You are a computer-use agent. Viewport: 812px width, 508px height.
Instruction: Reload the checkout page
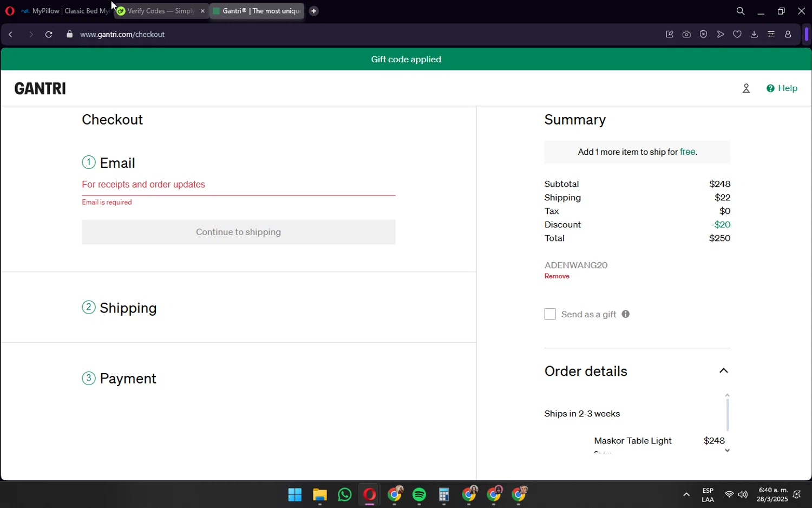49,34
